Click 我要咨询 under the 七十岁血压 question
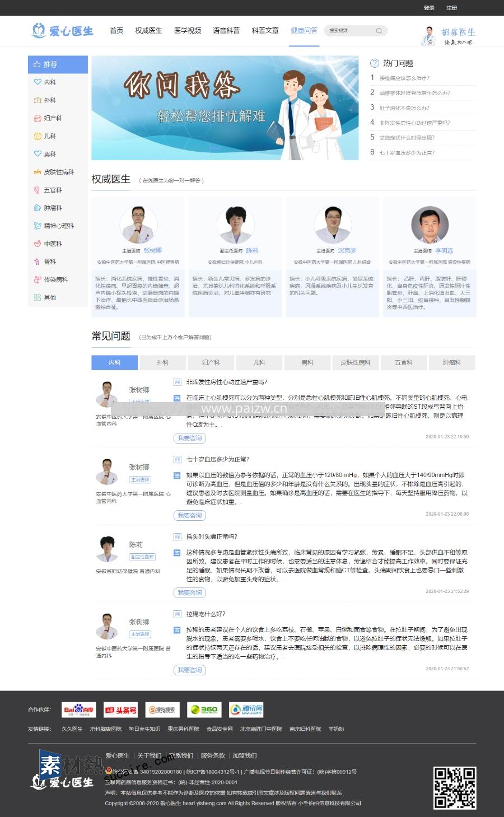Image resolution: width=504 pixels, height=817 pixels. click(189, 515)
